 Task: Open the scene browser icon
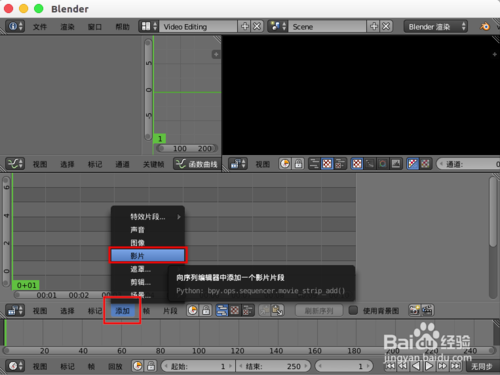pos(278,26)
